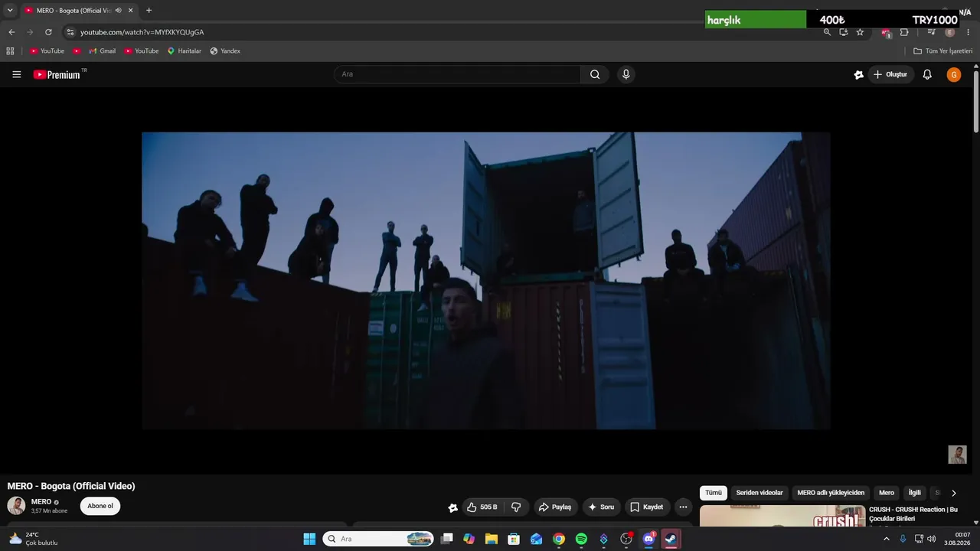Mute the tab via speaker icon
The width and height of the screenshot is (980, 551).
point(119,11)
